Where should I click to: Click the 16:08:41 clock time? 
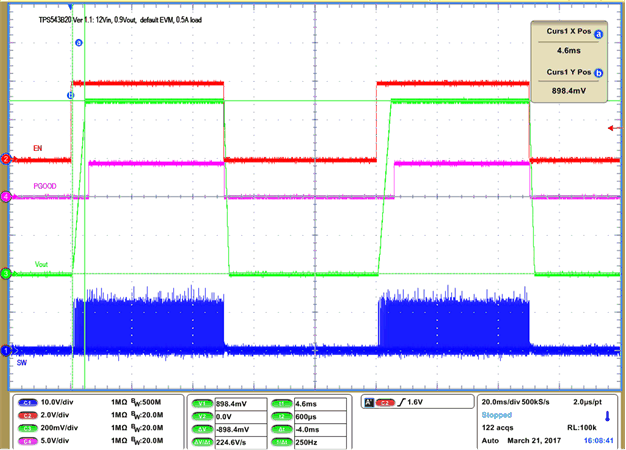coord(598,440)
